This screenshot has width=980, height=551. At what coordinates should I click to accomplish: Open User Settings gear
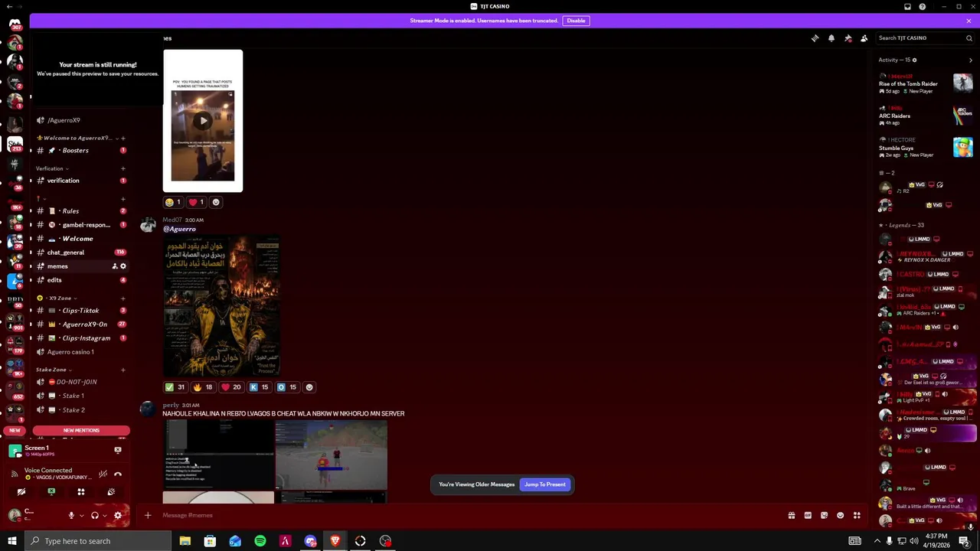click(118, 516)
